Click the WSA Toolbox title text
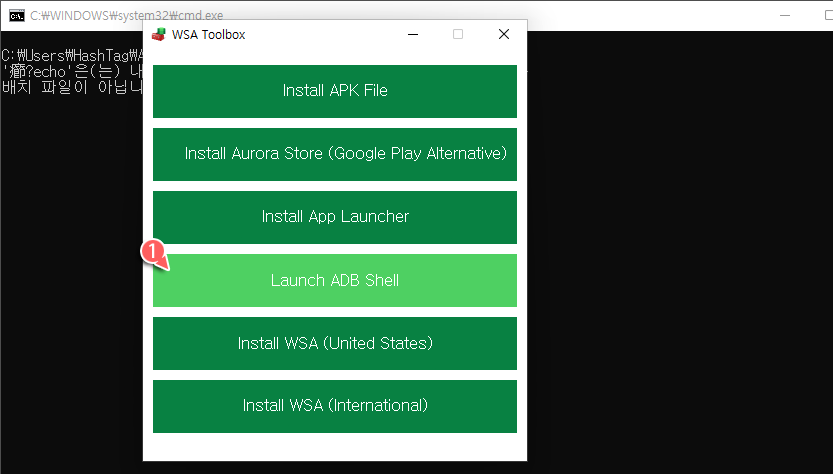 click(x=208, y=35)
